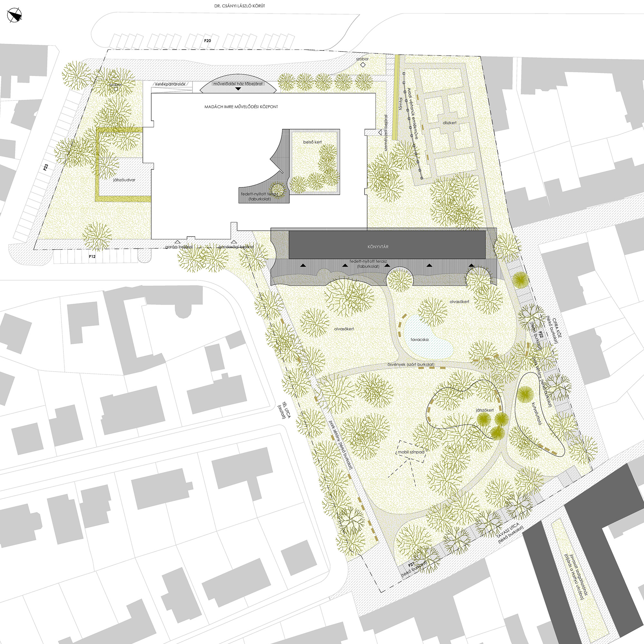Click the játszókert playground label
The width and height of the screenshot is (644, 644).
(x=485, y=410)
